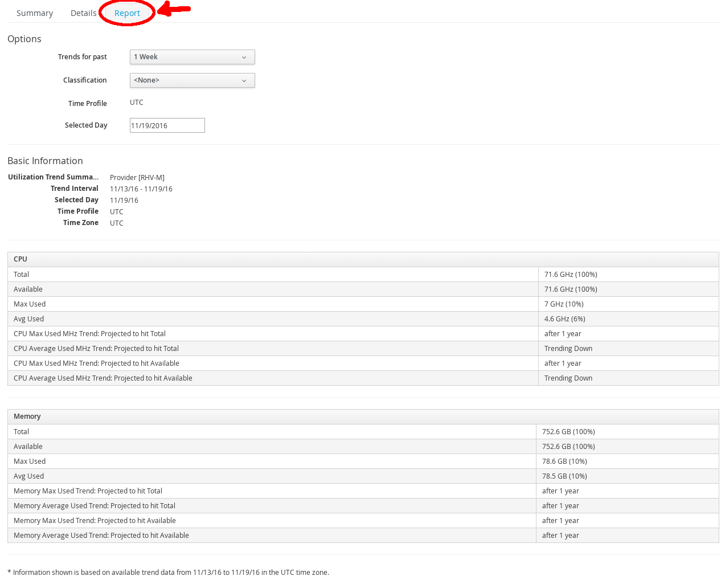This screenshot has height=588, width=725.
Task: Select the Memory Total value 752.6 GB (100%)
Action: (x=568, y=432)
